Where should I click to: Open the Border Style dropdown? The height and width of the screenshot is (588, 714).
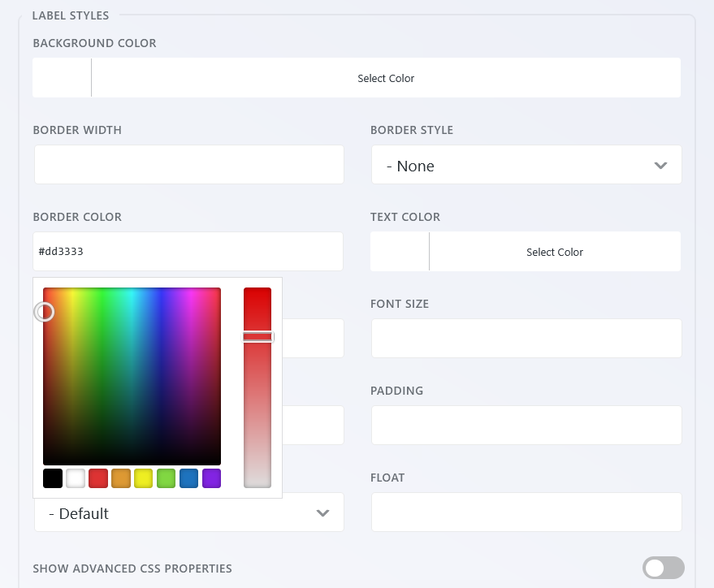pos(526,165)
